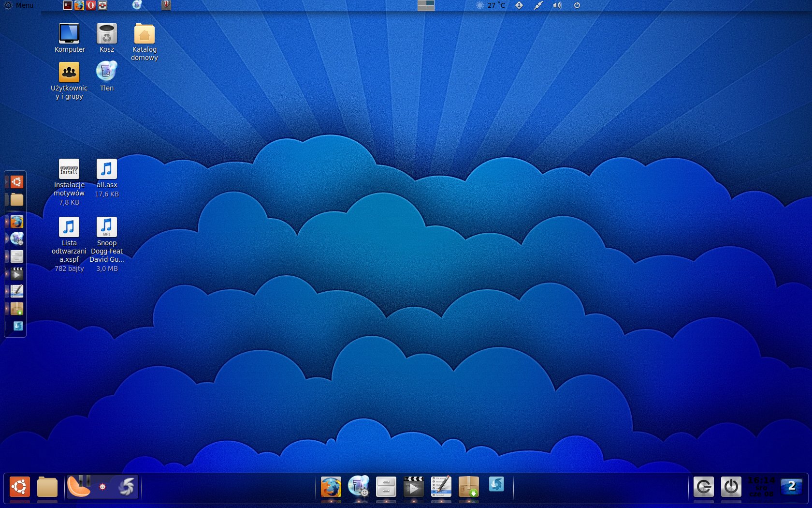Screen dimensions: 812x508
Task: Open the folder icon in the side dock
Action: 17,199
